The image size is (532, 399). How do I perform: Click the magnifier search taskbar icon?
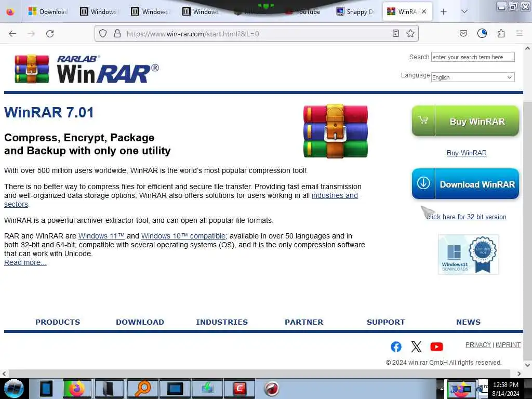(143, 389)
